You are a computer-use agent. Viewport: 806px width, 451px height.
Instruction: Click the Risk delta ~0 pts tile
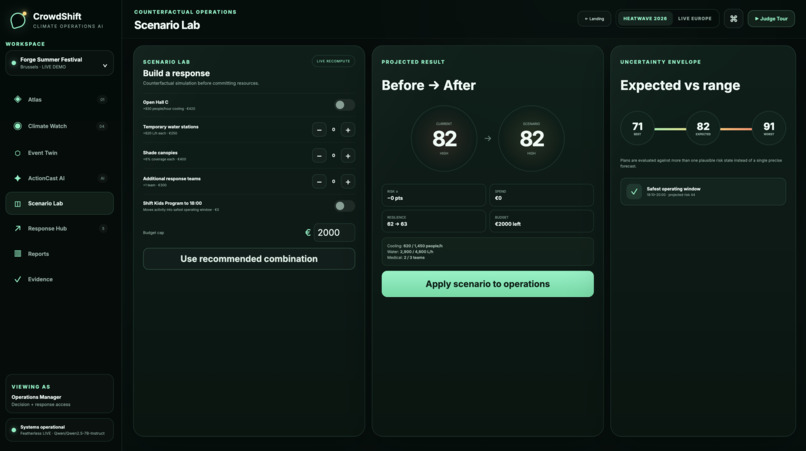(433, 195)
